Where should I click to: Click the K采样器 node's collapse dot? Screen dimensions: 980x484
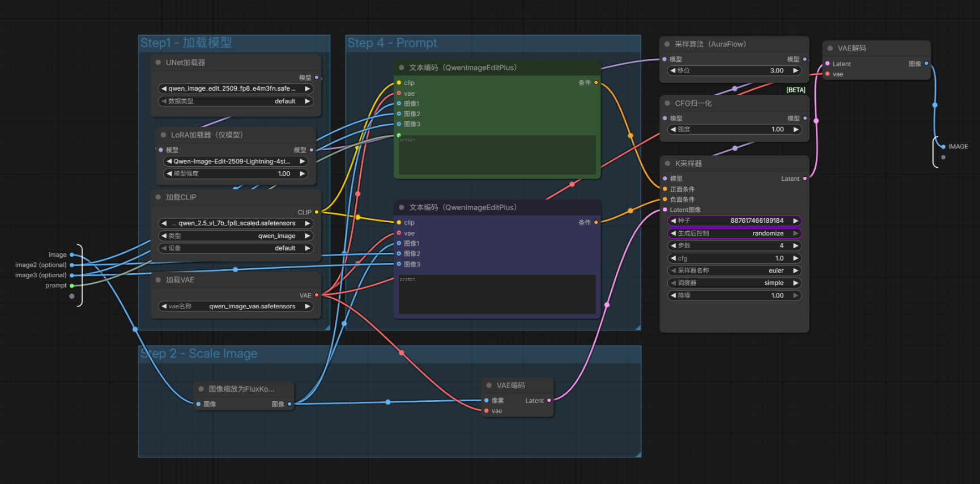coord(667,163)
